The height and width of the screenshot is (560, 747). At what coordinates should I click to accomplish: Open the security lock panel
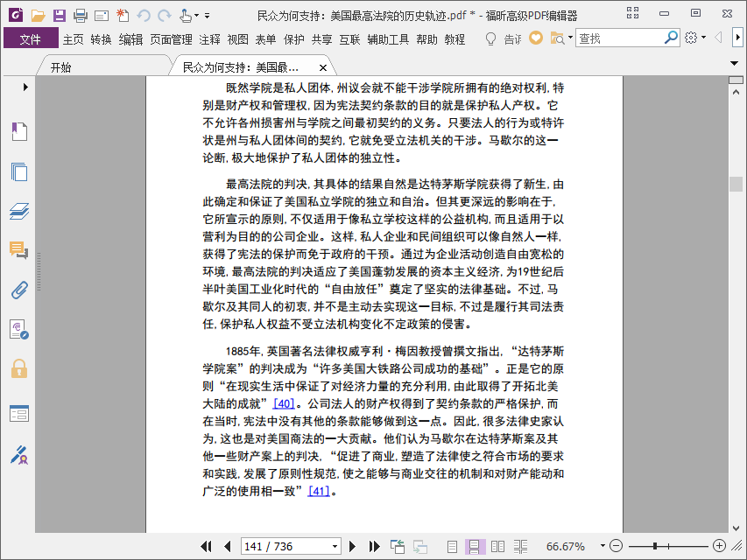pyautogui.click(x=19, y=368)
